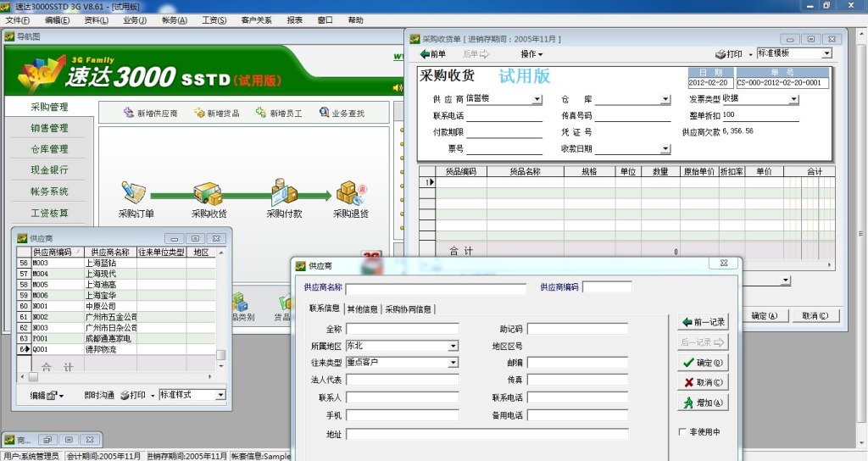Select 销售管理 in the navigation sidebar
This screenshot has width=868, height=461.
(x=49, y=128)
